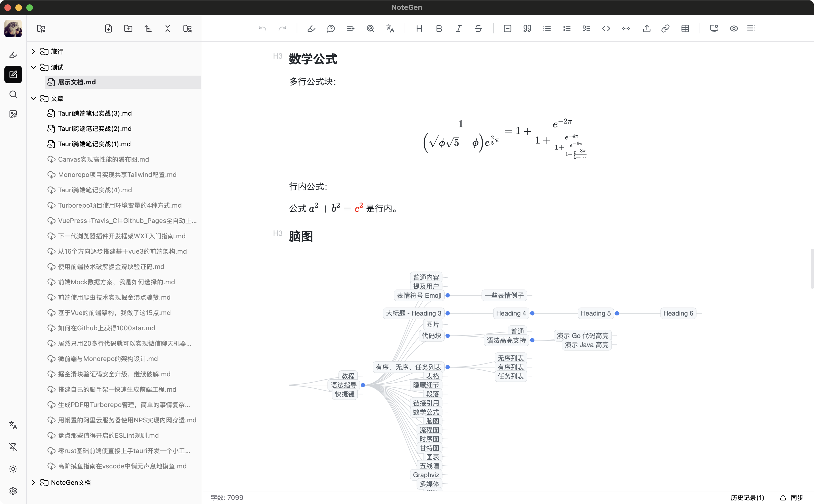The image size is (814, 504).
Task: Insert a blockquote from the toolbar
Action: (x=527, y=29)
